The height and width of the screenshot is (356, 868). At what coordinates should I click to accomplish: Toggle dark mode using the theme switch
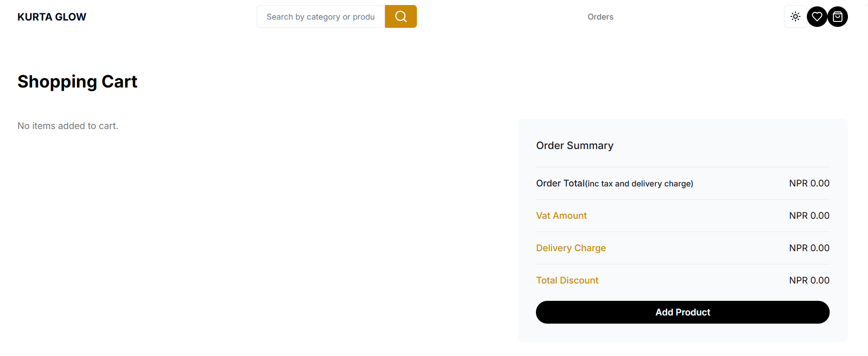tap(795, 16)
